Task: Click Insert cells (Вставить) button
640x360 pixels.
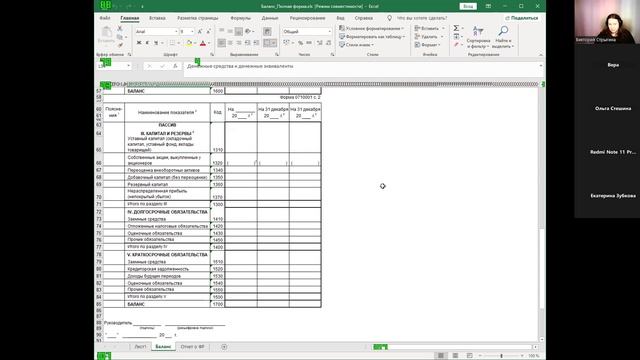Action: pyautogui.click(x=429, y=28)
